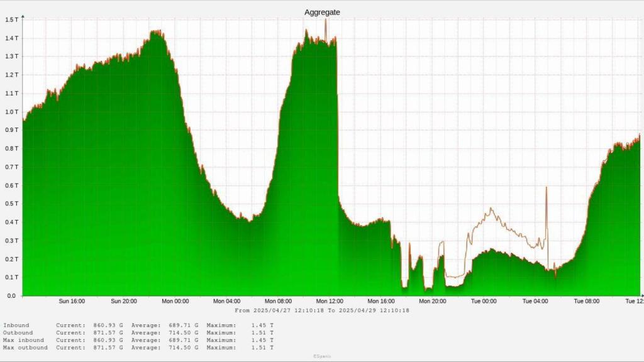Click the ESpanix watermark text
This screenshot has height=362, width=644.
point(321,356)
